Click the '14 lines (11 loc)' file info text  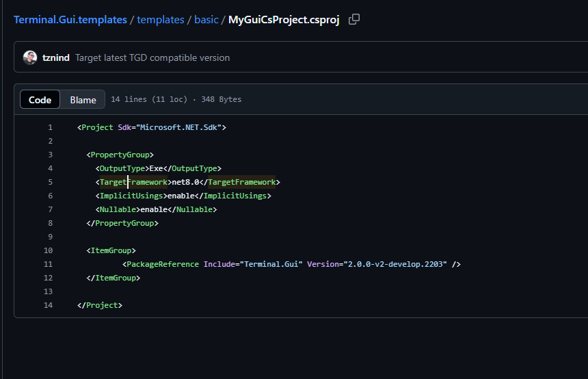[x=148, y=99]
